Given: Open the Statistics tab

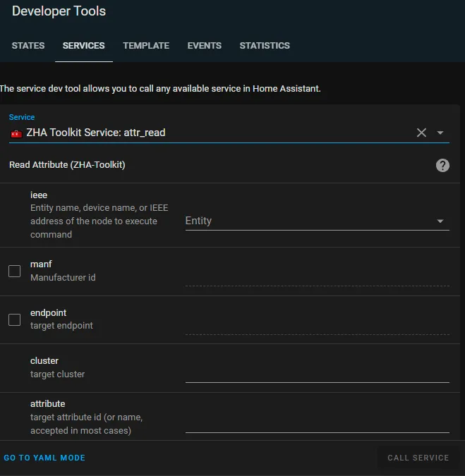Looking at the screenshot, I should pos(265,46).
